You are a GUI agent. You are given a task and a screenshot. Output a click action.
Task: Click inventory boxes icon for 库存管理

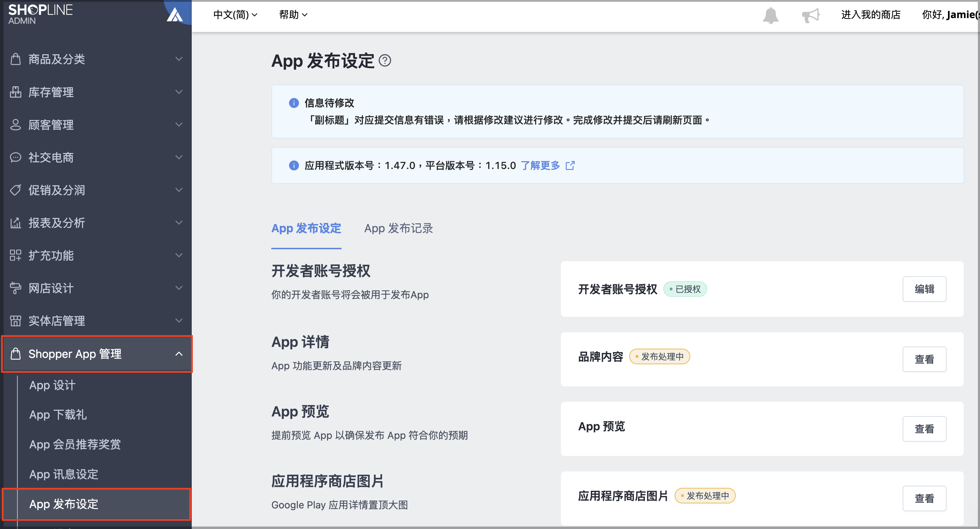(x=15, y=92)
